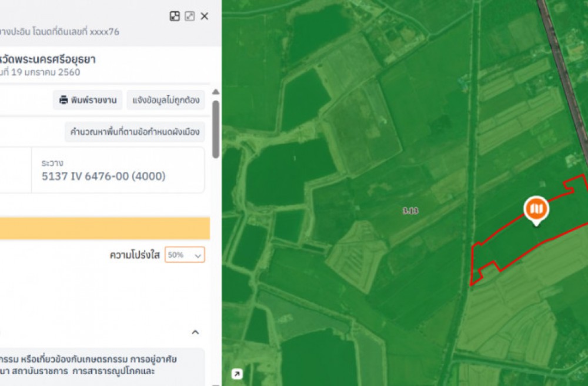Click the yellow zoning color bar
Viewport: 588px width, 386px height.
click(105, 228)
